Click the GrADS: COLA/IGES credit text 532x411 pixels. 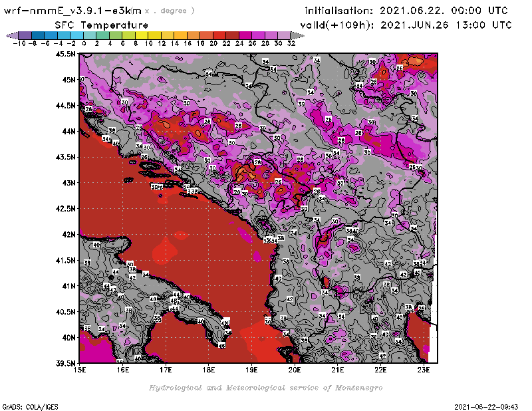point(30,407)
